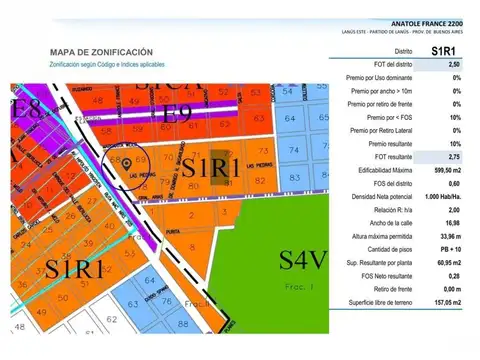
Task: Click the 'Premio por Uso dominante' label
Action: [379, 78]
